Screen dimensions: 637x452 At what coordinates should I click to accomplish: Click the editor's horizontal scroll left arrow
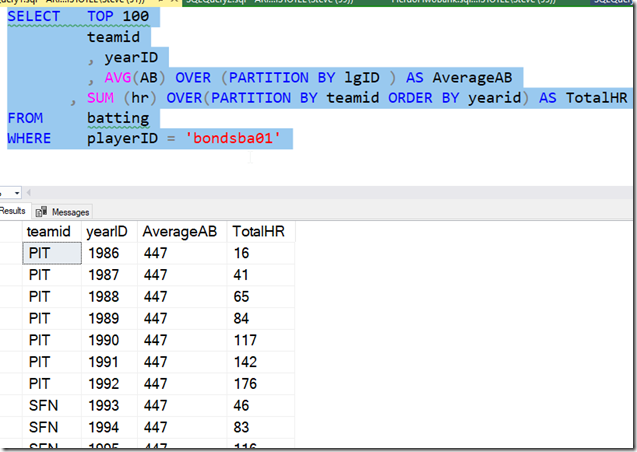pyautogui.click(x=28, y=192)
